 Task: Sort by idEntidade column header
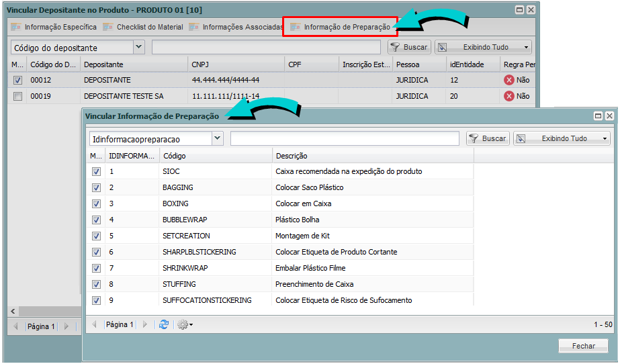(x=474, y=64)
